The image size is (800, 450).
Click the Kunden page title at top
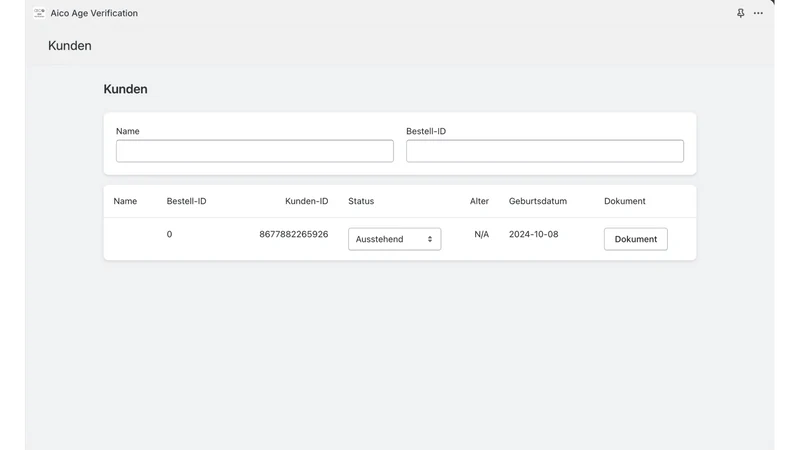click(70, 45)
